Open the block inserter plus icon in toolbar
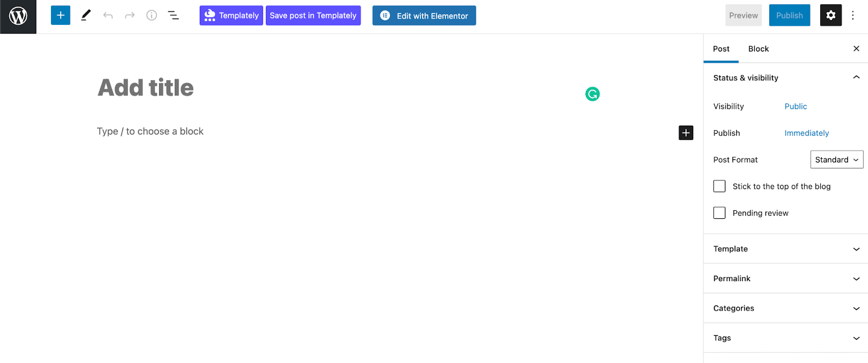The width and height of the screenshot is (868, 363). (60, 15)
